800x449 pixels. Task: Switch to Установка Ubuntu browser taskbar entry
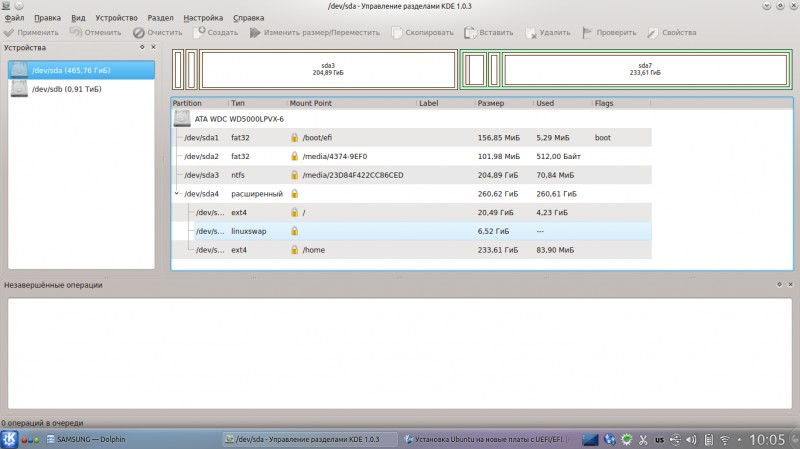tap(485, 439)
